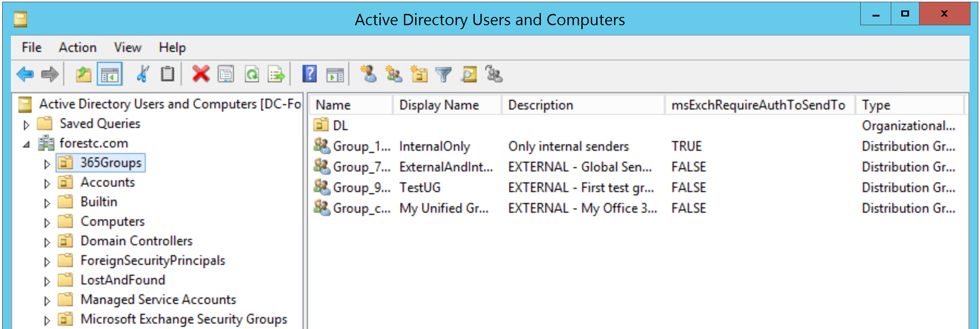Click Create new user icon
The height and width of the screenshot is (329, 980).
pos(369,74)
